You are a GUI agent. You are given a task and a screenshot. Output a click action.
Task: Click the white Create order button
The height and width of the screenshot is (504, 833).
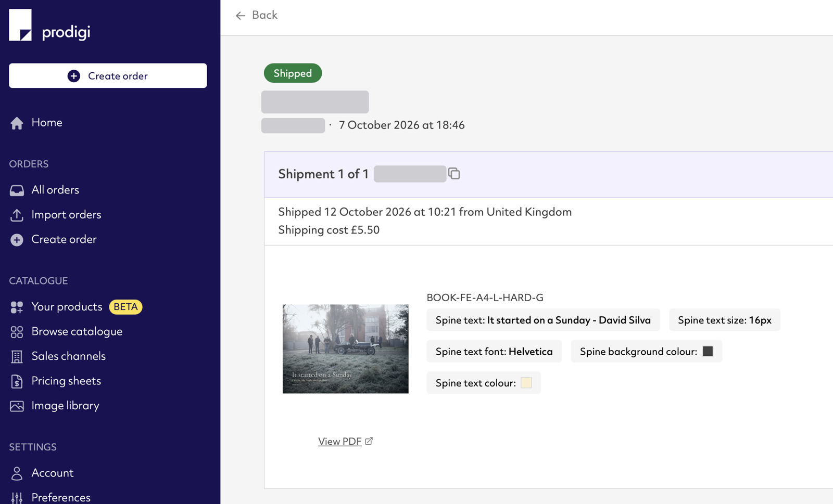coord(108,76)
